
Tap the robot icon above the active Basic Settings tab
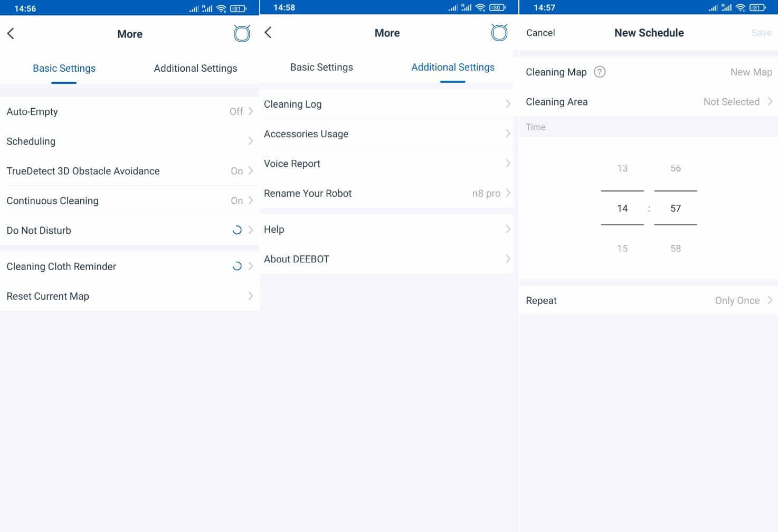(x=242, y=34)
